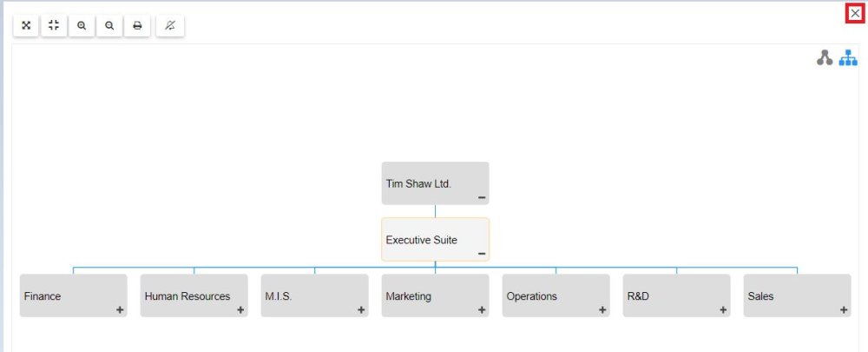
Task: Expand the Sales node
Action: (x=844, y=310)
